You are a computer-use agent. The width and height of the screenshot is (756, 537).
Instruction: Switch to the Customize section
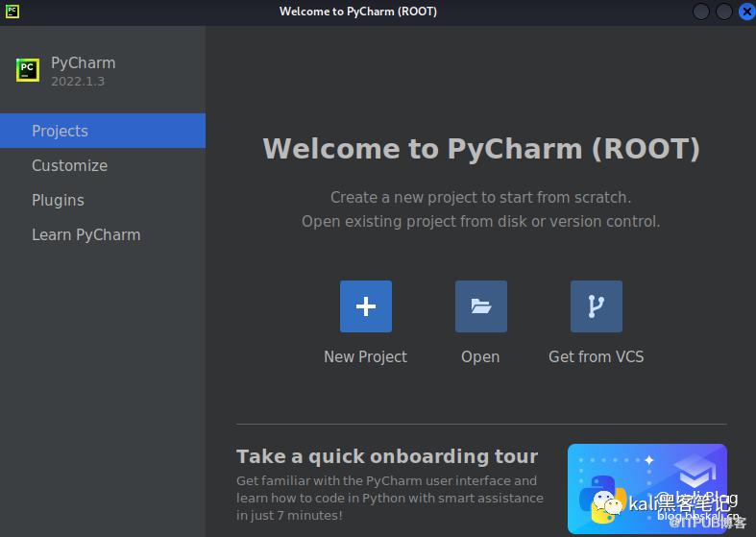(x=69, y=165)
